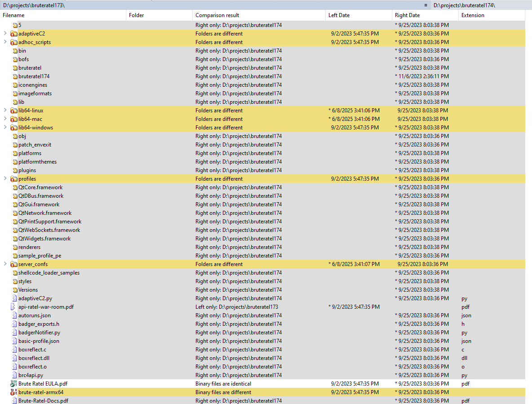The width and height of the screenshot is (532, 404).
Task: Expand the adhoc_scripts folder
Action: pos(5,42)
